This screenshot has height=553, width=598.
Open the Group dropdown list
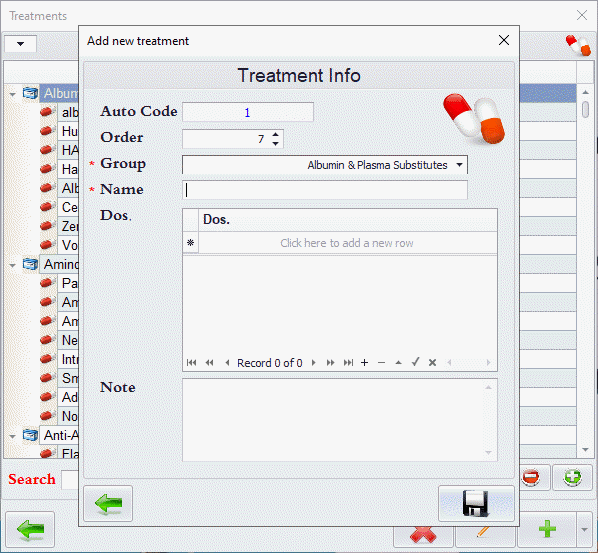(x=460, y=165)
